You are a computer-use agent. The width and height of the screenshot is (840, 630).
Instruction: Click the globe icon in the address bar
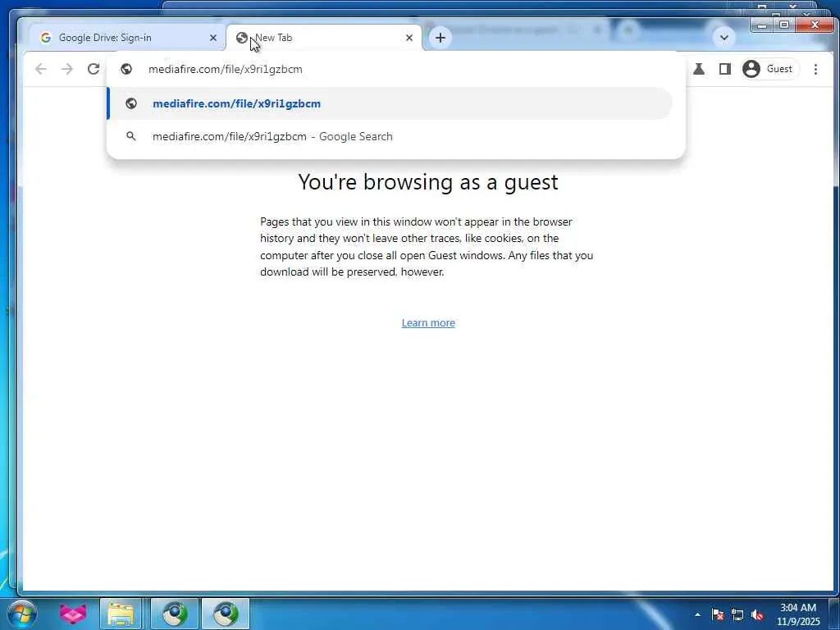(126, 69)
